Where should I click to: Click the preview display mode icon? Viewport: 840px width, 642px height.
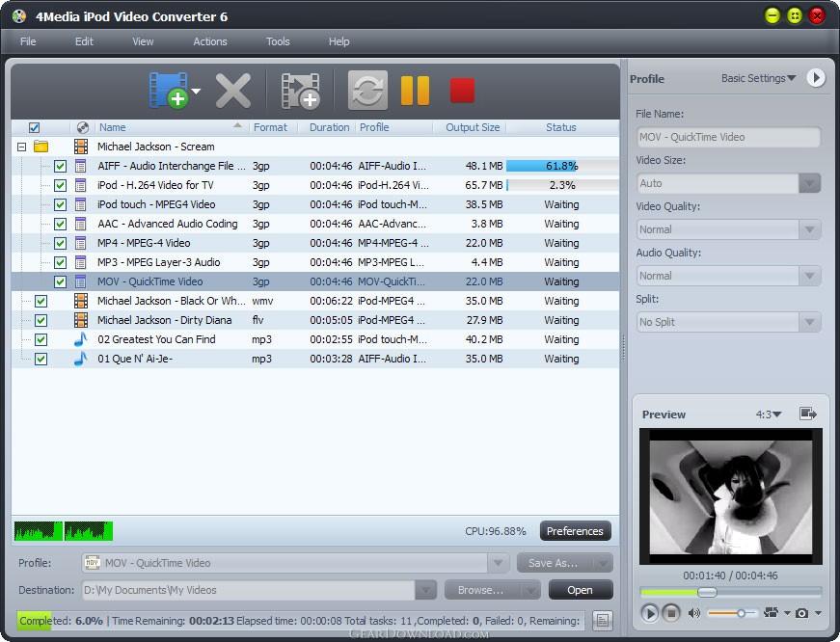[772, 612]
